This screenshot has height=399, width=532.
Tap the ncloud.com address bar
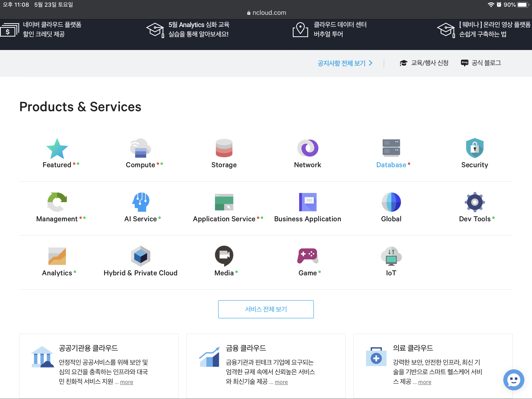266,12
